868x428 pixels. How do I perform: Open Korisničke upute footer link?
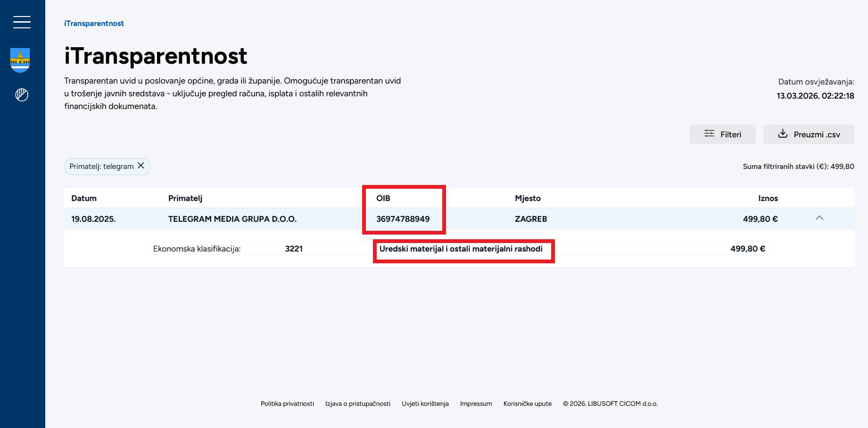coord(528,403)
